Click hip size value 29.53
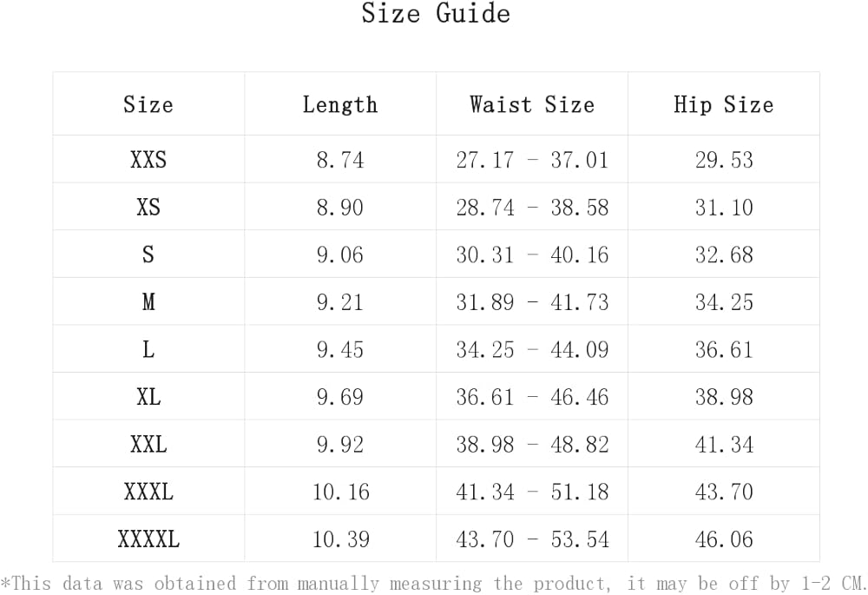 pyautogui.click(x=724, y=160)
